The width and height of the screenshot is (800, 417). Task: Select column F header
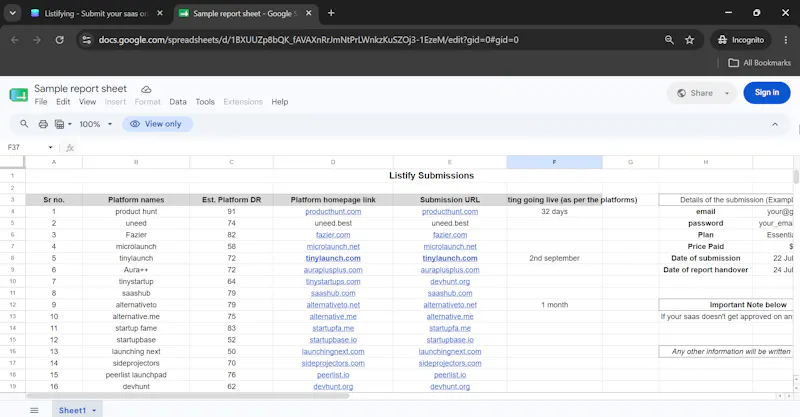555,162
